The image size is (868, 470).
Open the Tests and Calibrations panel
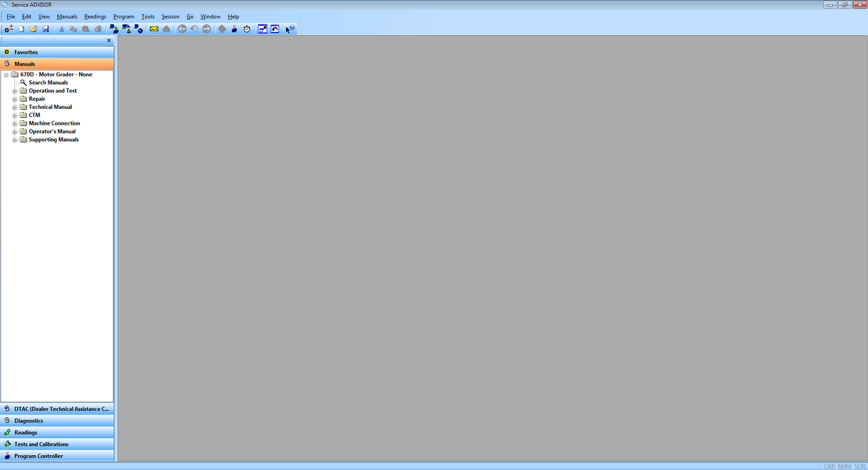pyautogui.click(x=57, y=444)
